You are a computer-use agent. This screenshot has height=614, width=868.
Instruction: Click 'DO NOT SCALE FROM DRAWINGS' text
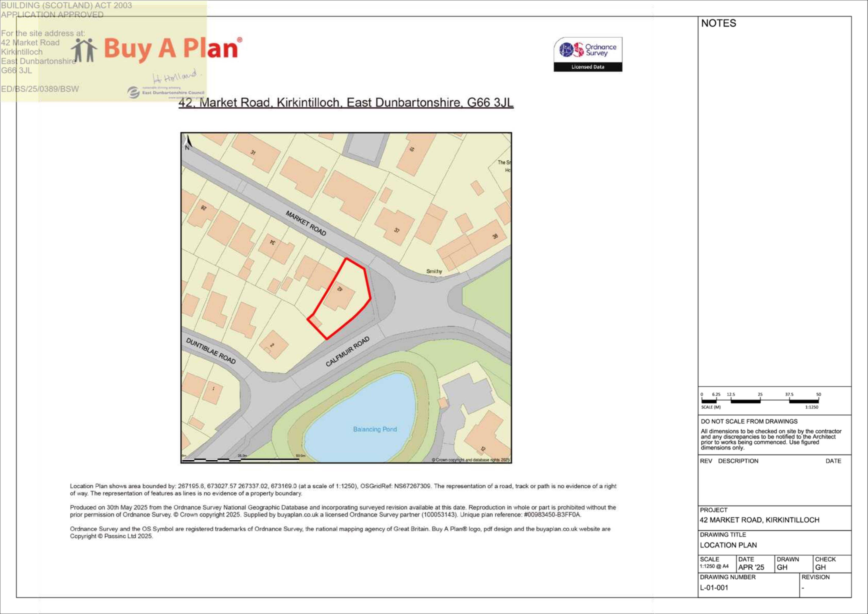(x=749, y=421)
